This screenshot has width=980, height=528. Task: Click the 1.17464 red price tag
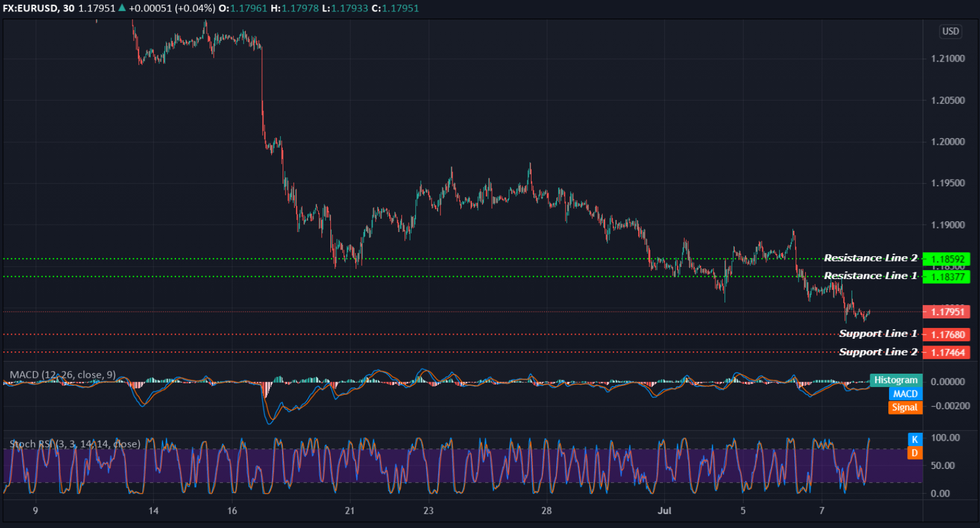pos(947,353)
